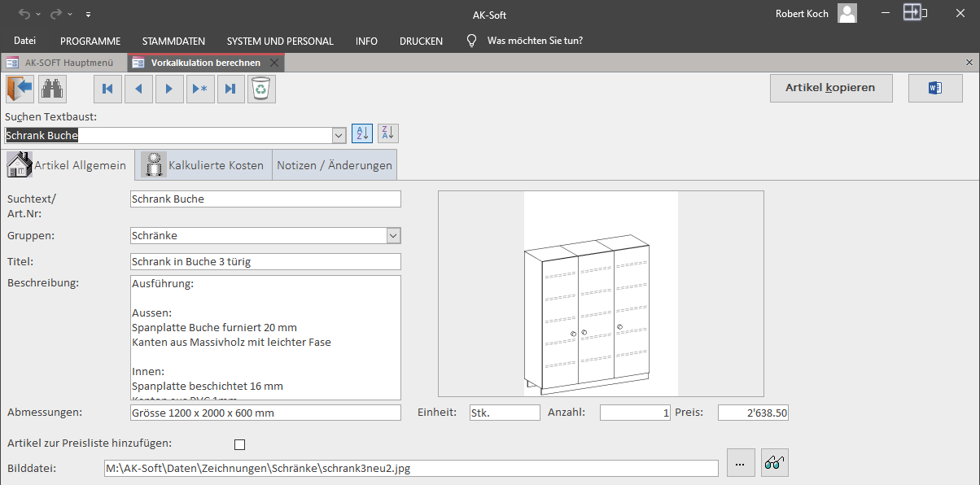Switch to Kalkulierte Kosten tab

pos(203,164)
